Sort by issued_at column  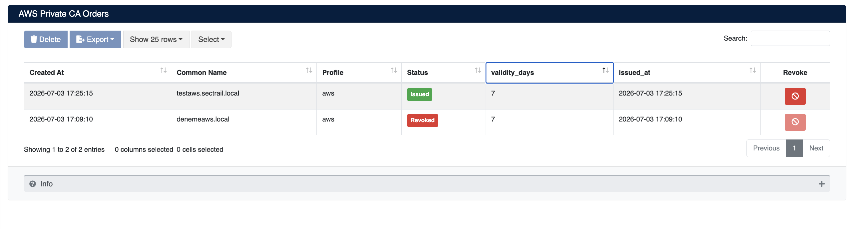click(687, 73)
